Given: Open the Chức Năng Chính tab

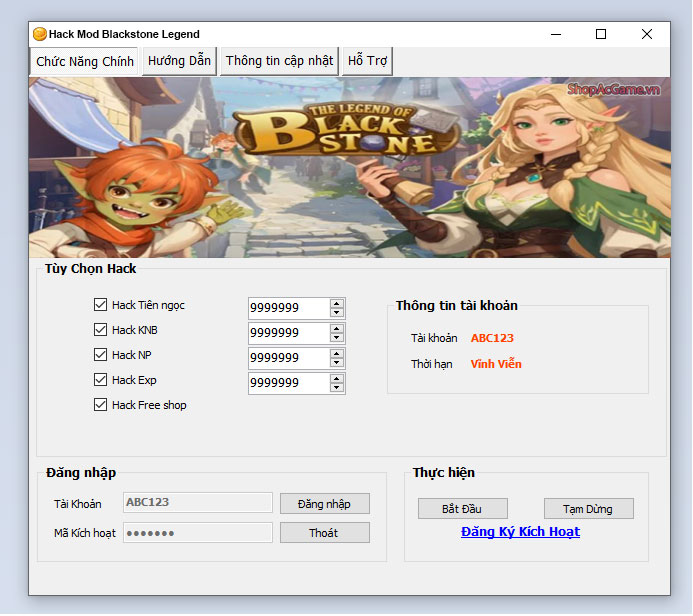Looking at the screenshot, I should click(84, 61).
